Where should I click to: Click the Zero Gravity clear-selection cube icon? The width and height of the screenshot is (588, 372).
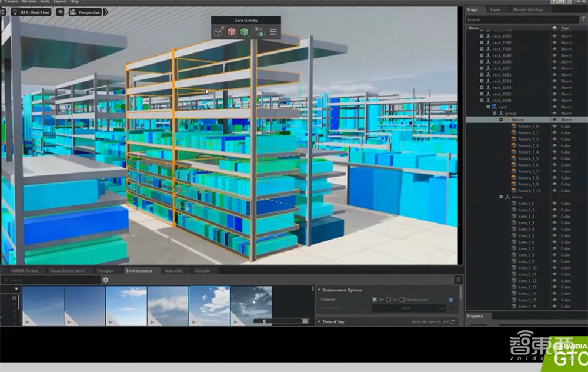pyautogui.click(x=218, y=32)
